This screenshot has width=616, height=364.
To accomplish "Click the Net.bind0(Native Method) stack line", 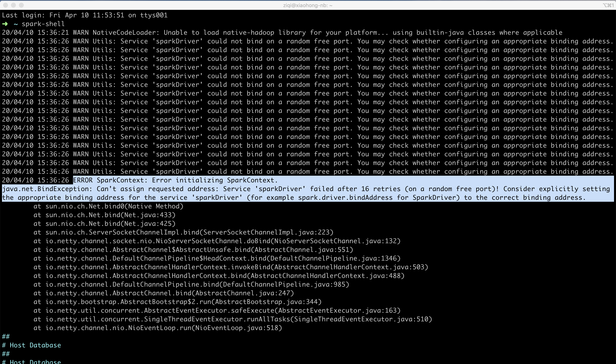I will (x=108, y=206).
